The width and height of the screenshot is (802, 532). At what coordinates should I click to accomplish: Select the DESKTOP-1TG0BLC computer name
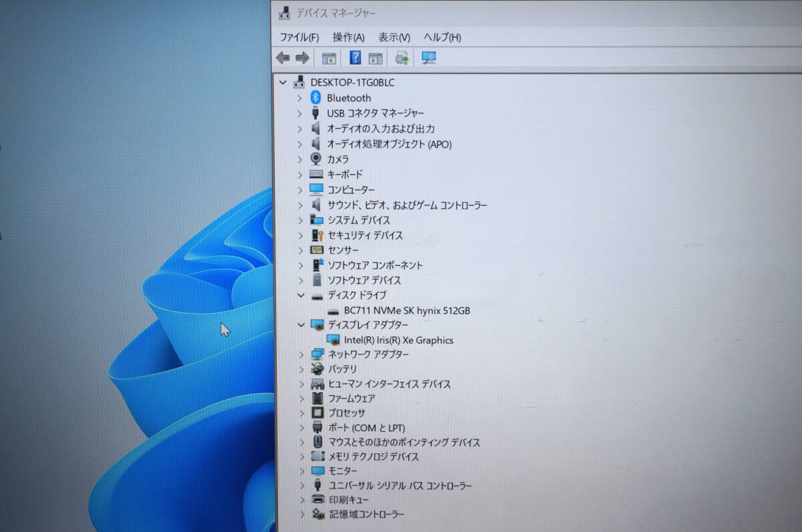(353, 82)
